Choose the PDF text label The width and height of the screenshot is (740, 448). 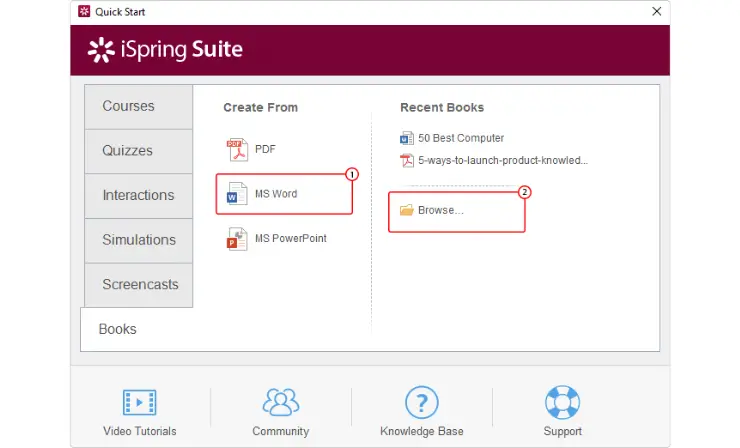[x=265, y=149]
